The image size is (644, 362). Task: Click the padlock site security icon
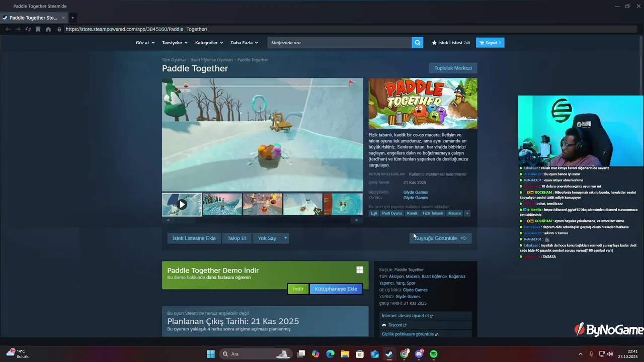pyautogui.click(x=59, y=29)
